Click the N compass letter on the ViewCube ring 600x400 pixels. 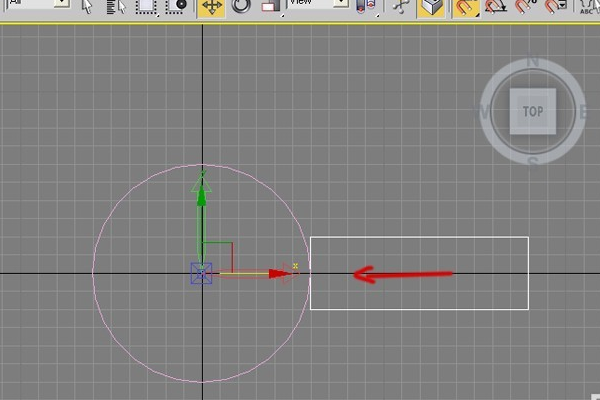click(533, 62)
